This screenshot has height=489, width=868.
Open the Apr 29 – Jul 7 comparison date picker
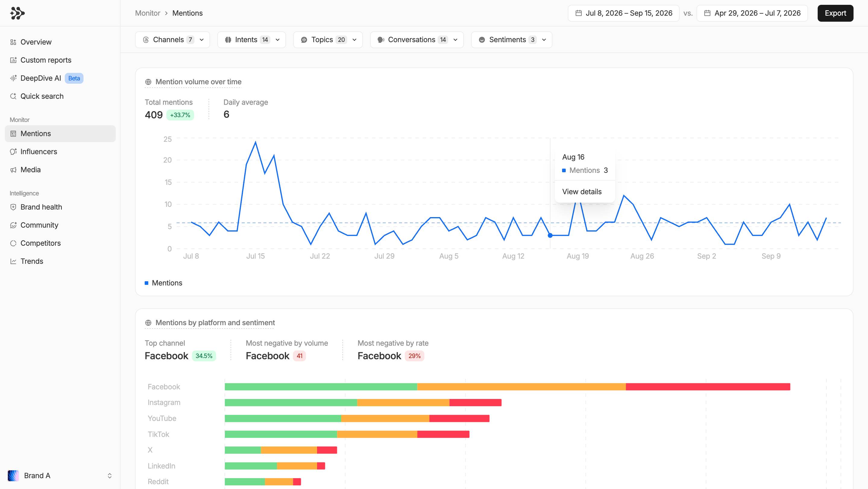click(752, 13)
